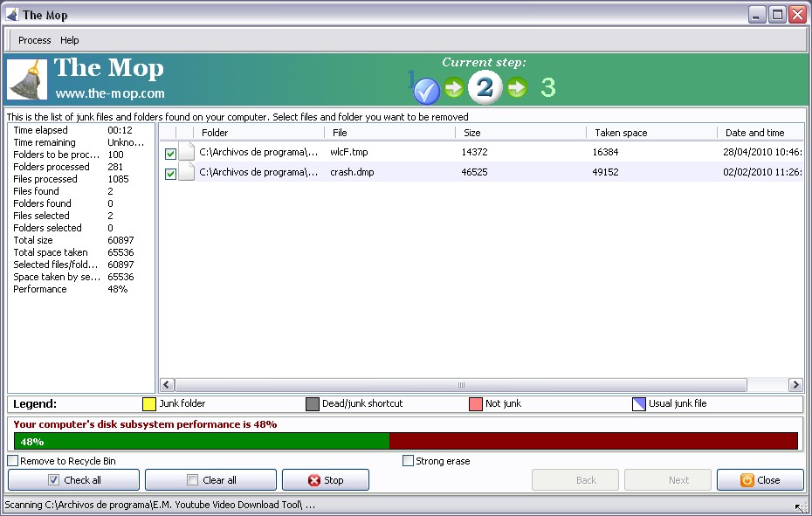Enable Remove to Recycle Bin option
Screen dimensions: 812x516
pyautogui.click(x=13, y=461)
